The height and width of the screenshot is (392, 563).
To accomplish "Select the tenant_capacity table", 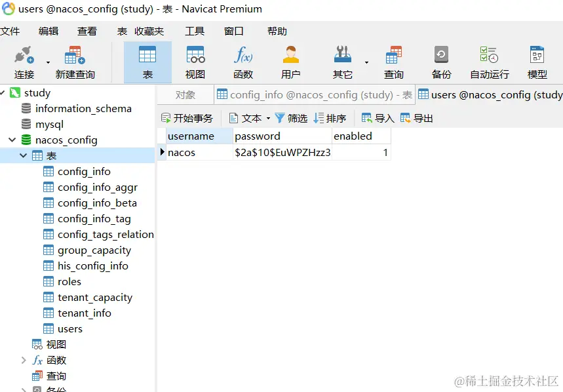I will 95,298.
